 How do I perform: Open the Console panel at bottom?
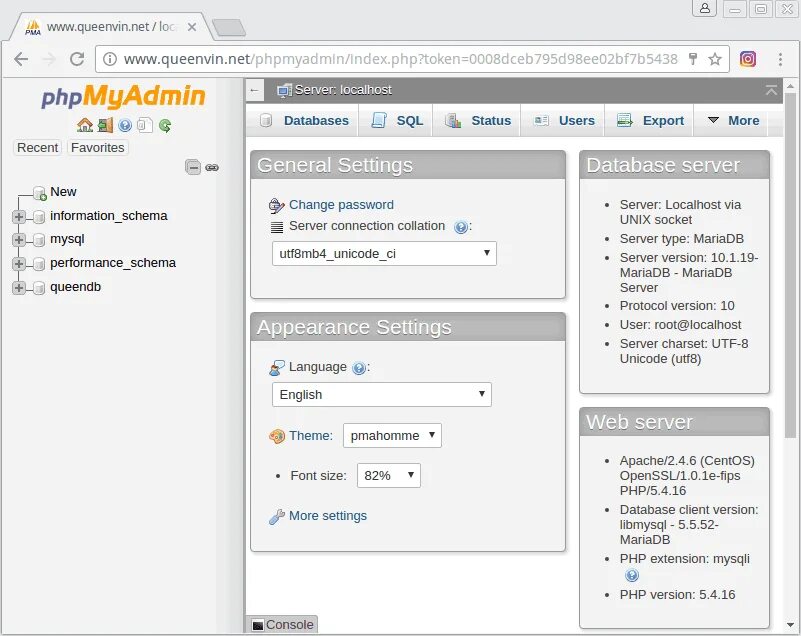(x=283, y=625)
